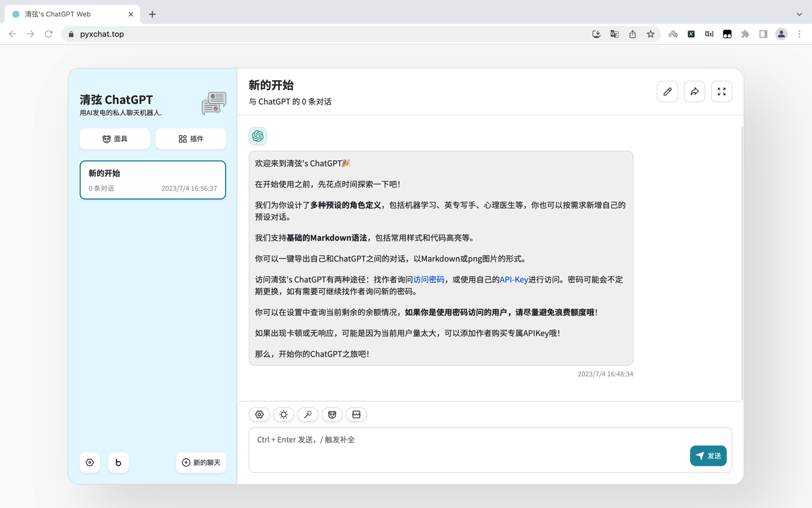Open 面具 masks button in sidebar

[115, 139]
